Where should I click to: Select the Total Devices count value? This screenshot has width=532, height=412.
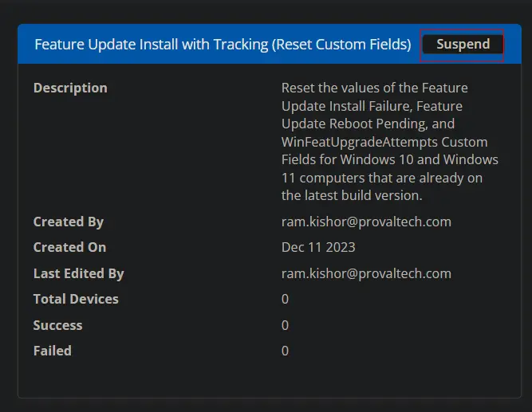click(285, 299)
